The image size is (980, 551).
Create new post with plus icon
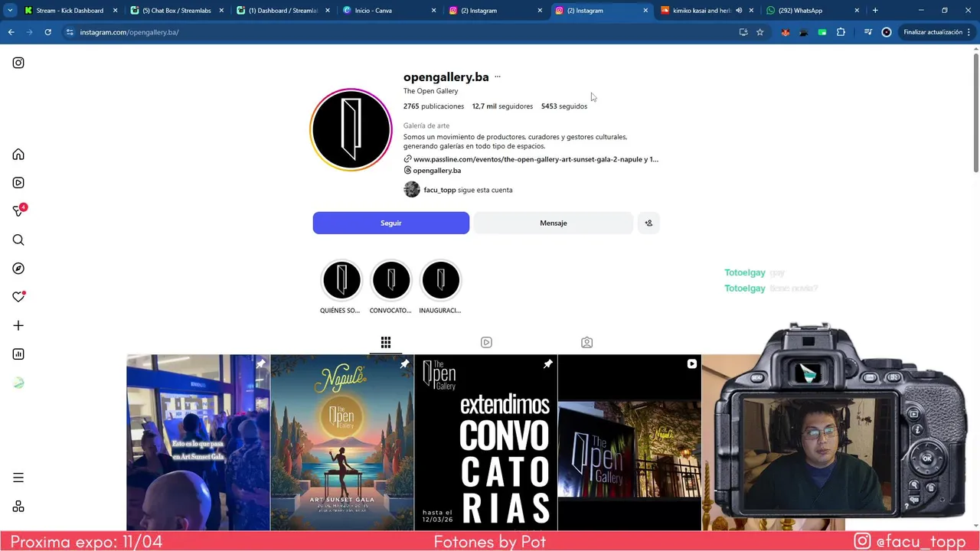tap(18, 325)
